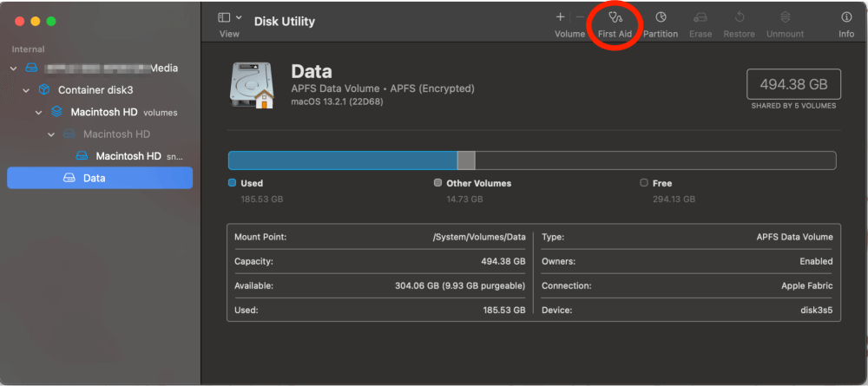Collapse the Macintosh HD volumes group
The image size is (868, 386).
(x=39, y=112)
